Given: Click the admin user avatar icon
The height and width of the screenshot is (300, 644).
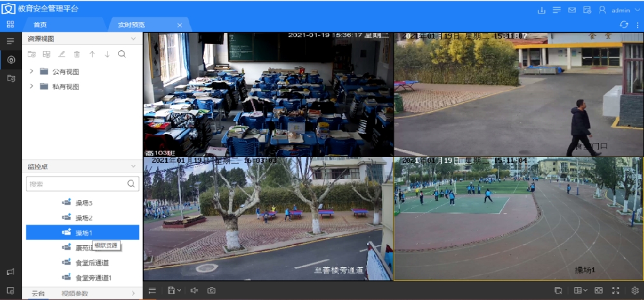Looking at the screenshot, I should [x=602, y=10].
